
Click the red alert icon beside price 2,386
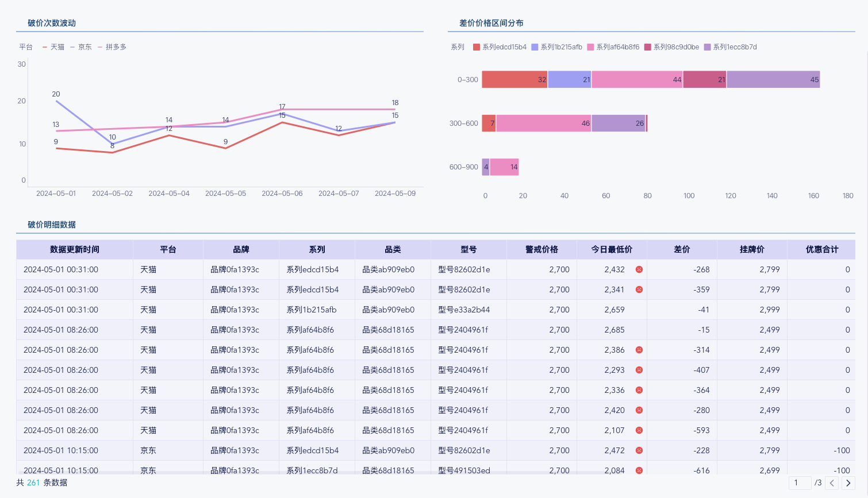639,350
